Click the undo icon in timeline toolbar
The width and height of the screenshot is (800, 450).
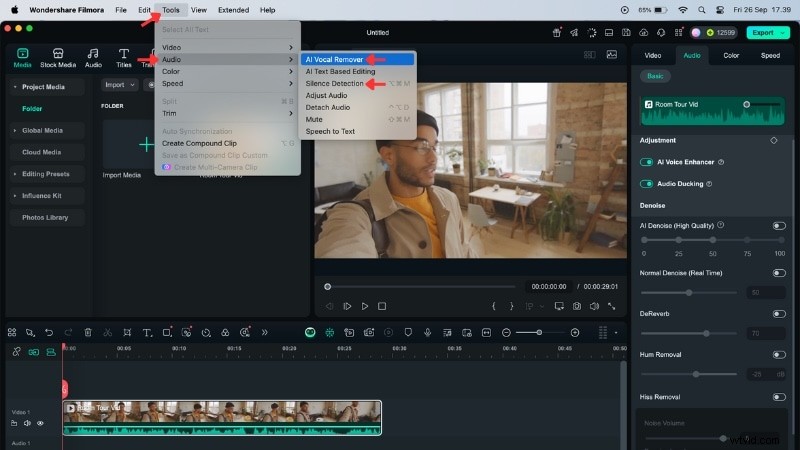click(49, 333)
